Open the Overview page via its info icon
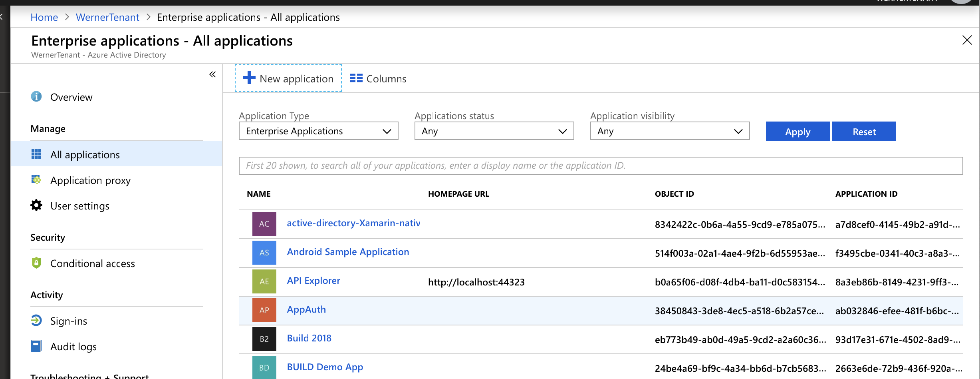The image size is (980, 379). coord(36,97)
